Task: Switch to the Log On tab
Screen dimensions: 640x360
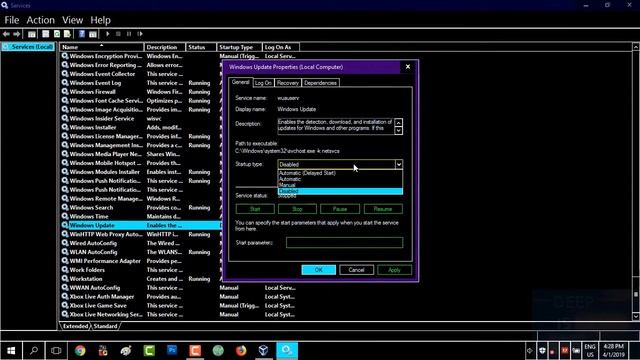Action: pos(263,83)
